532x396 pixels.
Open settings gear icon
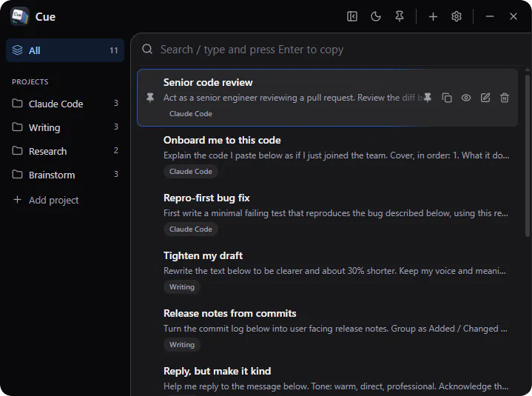(x=457, y=16)
